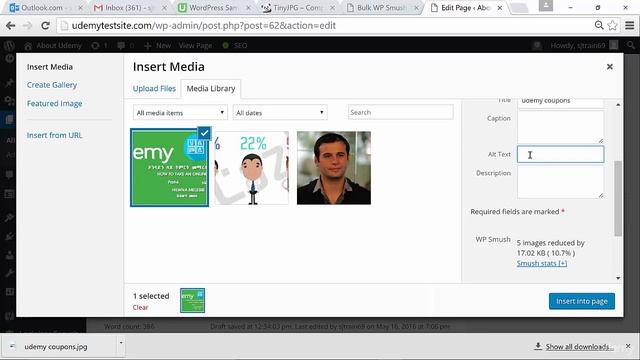
Task: Select the Media Library tab
Action: click(x=211, y=89)
